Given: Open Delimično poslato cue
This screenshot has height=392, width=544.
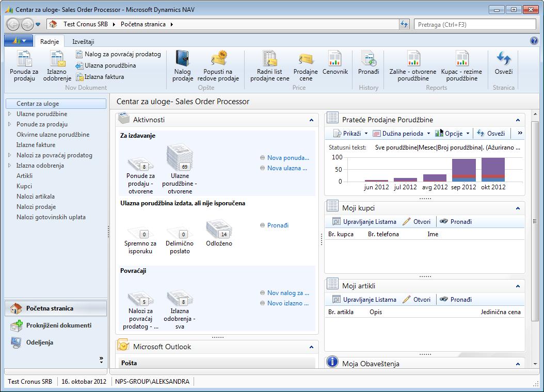Looking at the screenshot, I should point(180,241).
